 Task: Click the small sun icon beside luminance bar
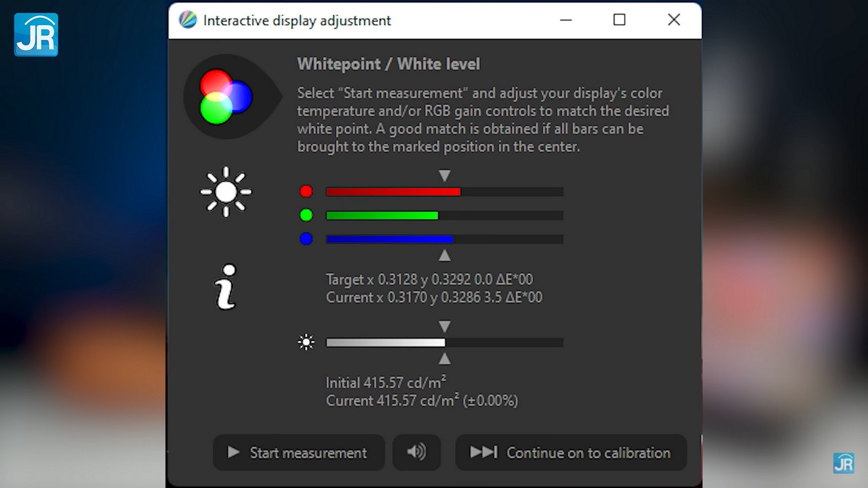307,342
